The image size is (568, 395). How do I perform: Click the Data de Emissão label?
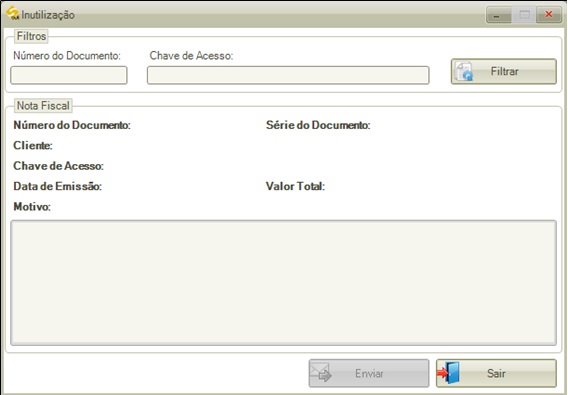click(x=58, y=186)
